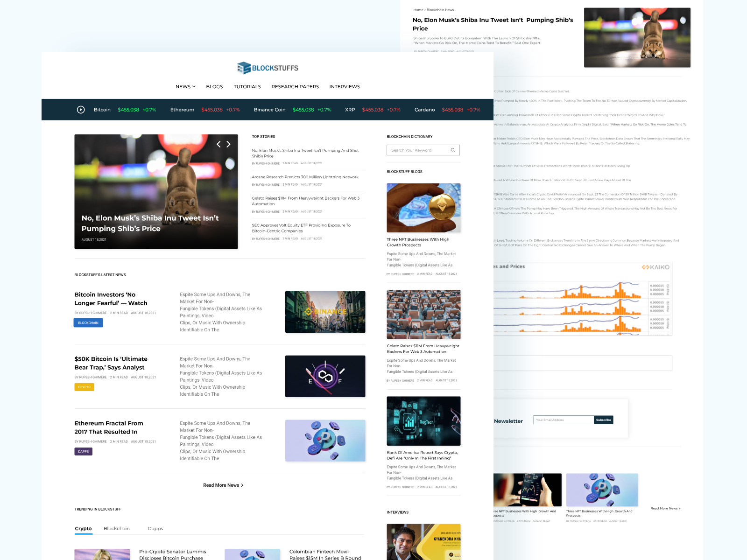Click the arrow next to Read More News bottom right
The image size is (747, 560).
[679, 508]
